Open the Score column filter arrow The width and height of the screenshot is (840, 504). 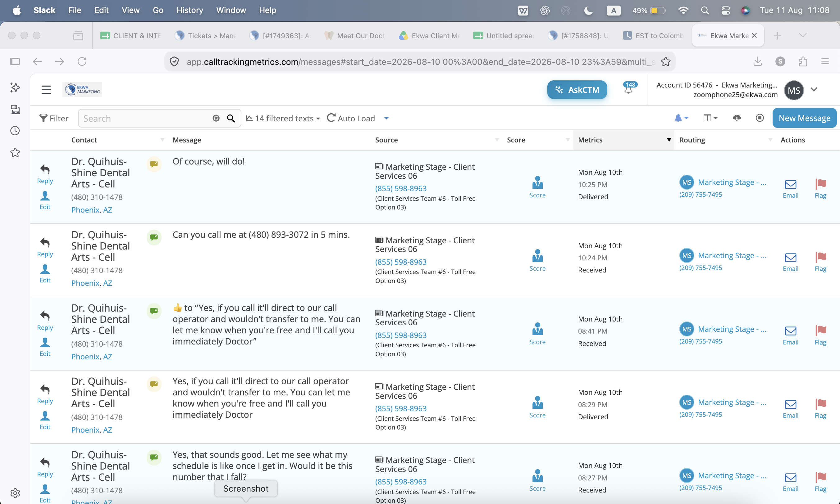pos(568,140)
